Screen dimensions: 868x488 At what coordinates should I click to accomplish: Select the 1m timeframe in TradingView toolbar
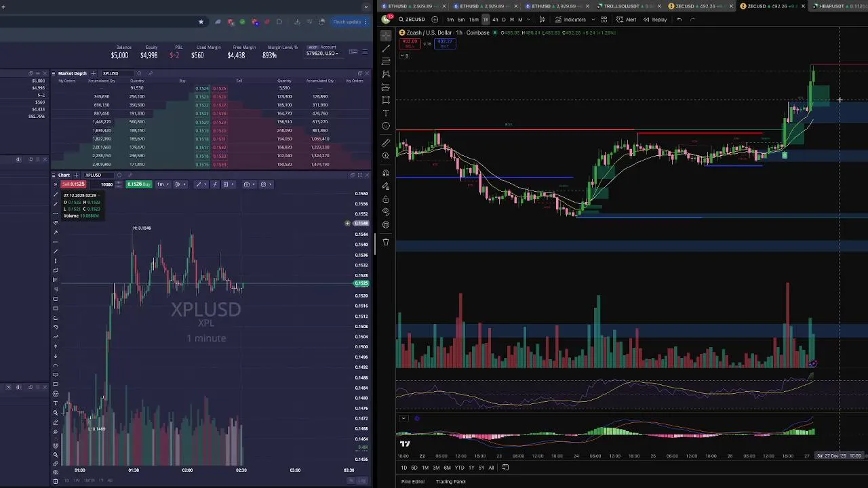pyautogui.click(x=450, y=19)
